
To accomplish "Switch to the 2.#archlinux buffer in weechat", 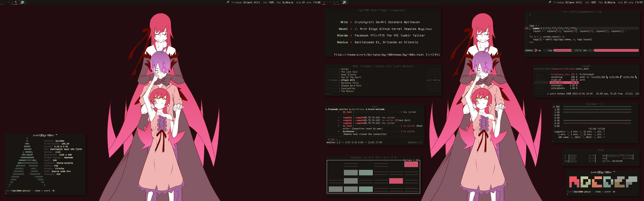I will (x=357, y=109).
